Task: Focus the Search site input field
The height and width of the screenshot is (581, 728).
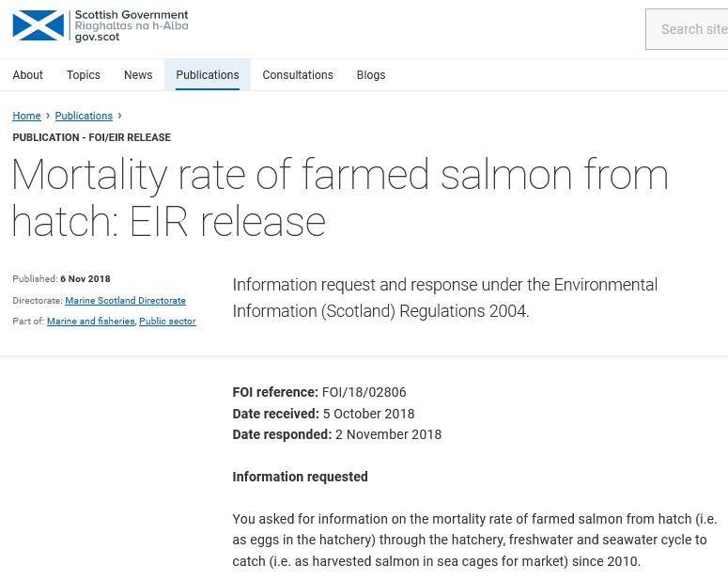Action: click(x=692, y=29)
